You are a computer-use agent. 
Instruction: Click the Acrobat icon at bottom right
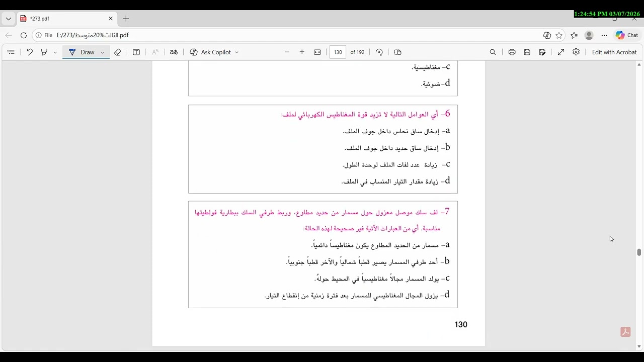pyautogui.click(x=625, y=332)
